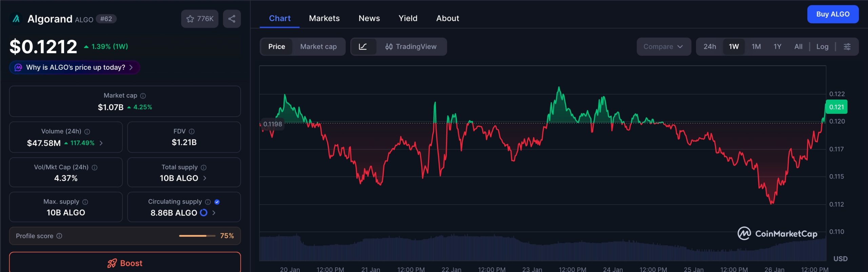The image size is (868, 272).
Task: Open the Markets tab
Action: point(324,18)
